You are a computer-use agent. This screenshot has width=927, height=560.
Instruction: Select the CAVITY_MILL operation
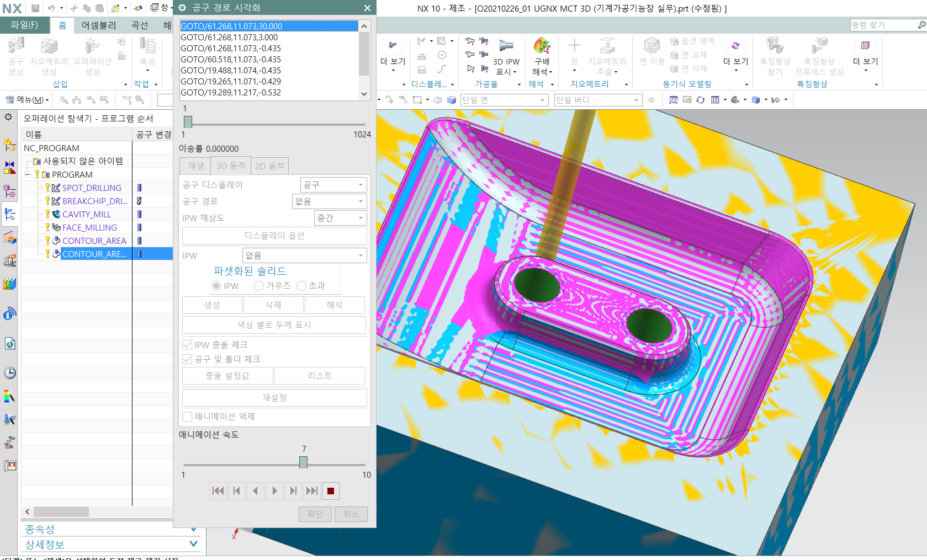point(87,214)
